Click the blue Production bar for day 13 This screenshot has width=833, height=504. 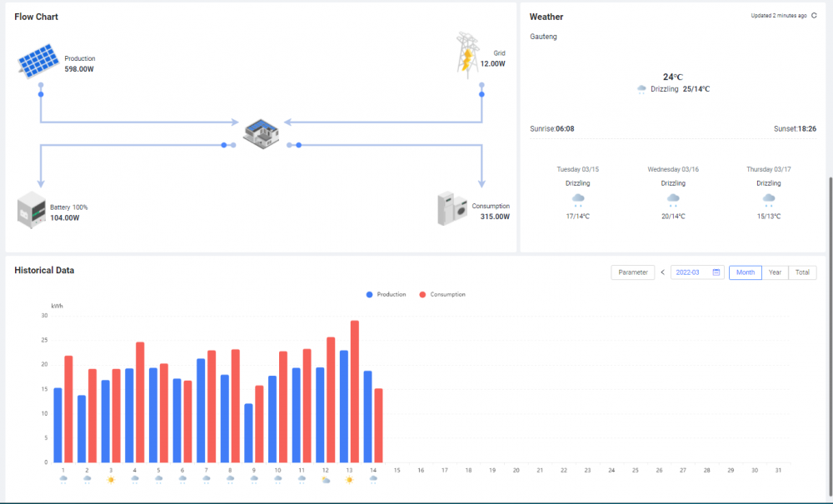344,407
